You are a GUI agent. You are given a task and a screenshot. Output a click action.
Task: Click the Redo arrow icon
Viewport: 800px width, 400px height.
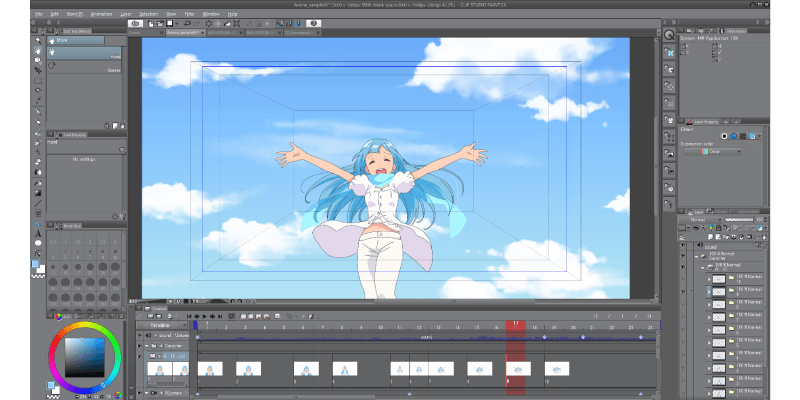(196, 23)
